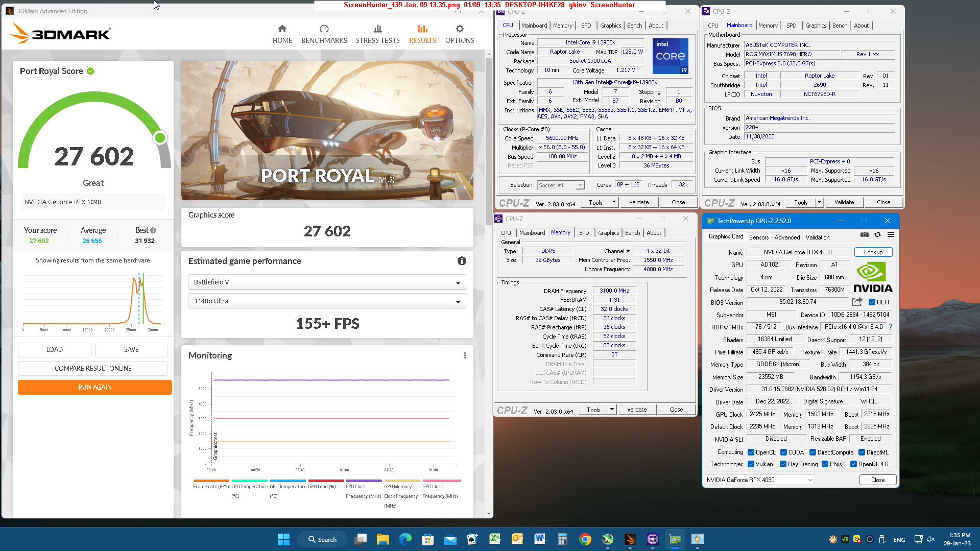Click the Lookup button in GPU-Z
The height and width of the screenshot is (551, 980).
[x=873, y=252]
